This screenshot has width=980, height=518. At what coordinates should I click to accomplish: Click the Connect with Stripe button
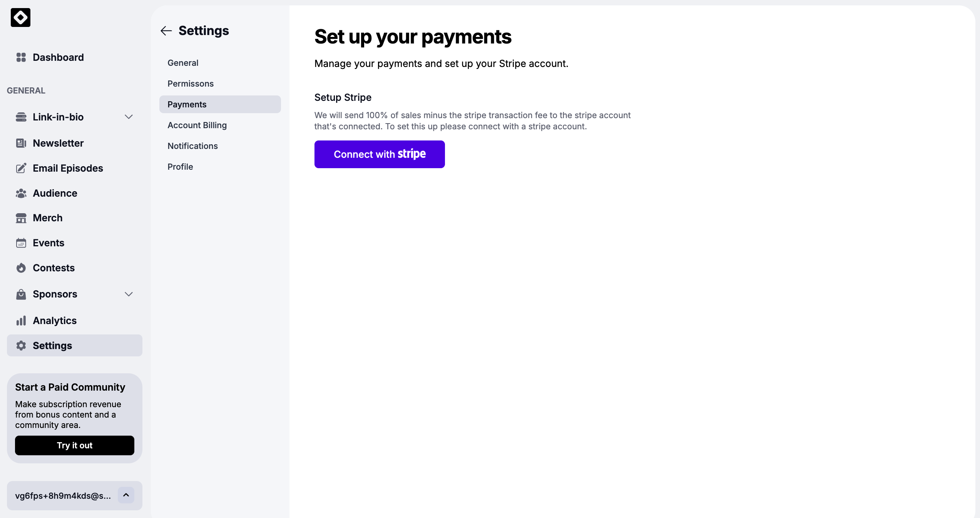380,154
